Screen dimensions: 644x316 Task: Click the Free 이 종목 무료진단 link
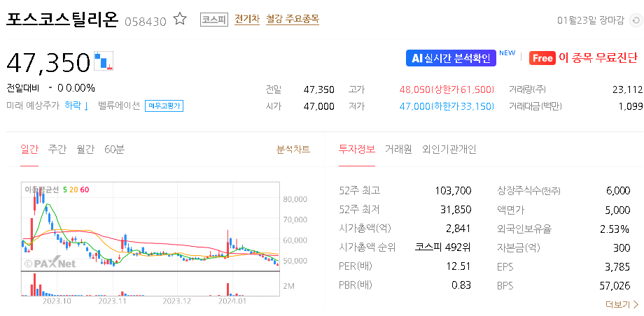(x=583, y=58)
